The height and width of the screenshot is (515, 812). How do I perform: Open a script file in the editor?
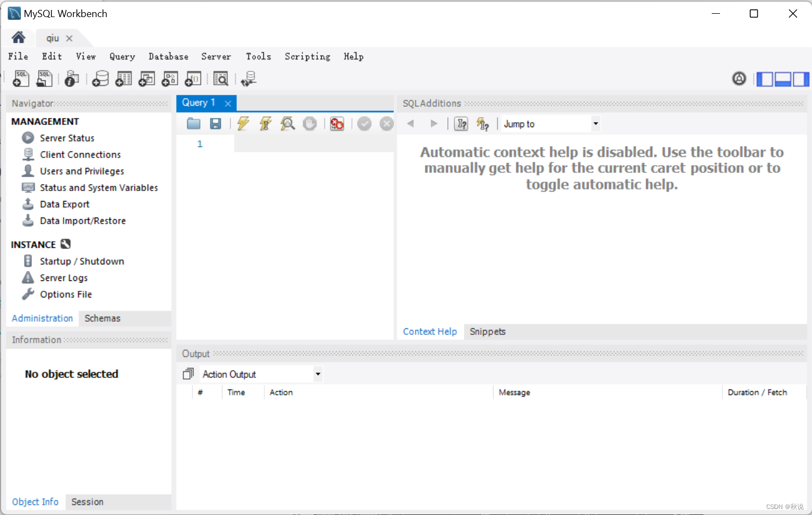click(x=193, y=123)
